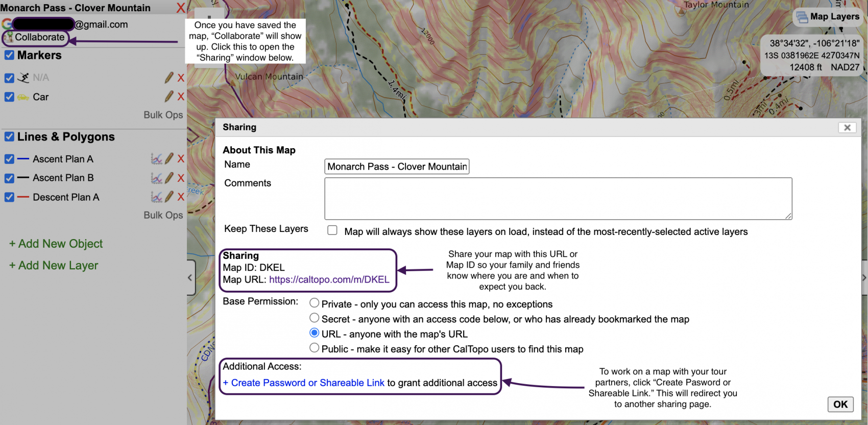Click the NAD27 datum label
Screen dimensions: 868x425
[x=845, y=67]
